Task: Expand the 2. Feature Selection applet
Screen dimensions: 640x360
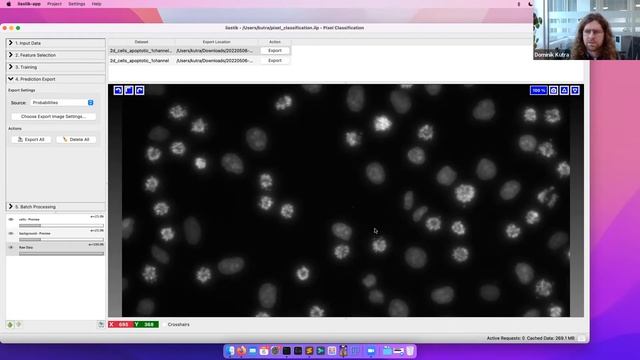Action: (56, 55)
